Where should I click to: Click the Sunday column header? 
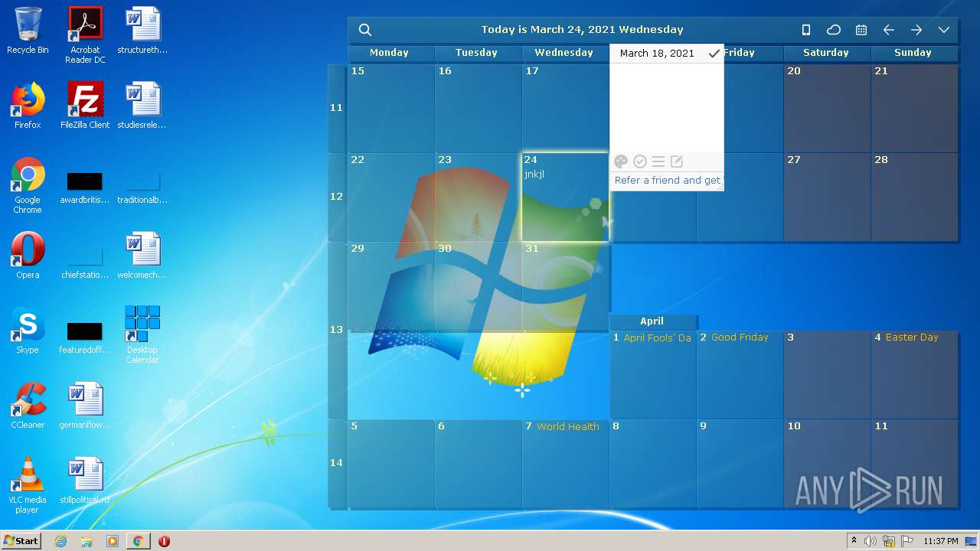pyautogui.click(x=915, y=53)
